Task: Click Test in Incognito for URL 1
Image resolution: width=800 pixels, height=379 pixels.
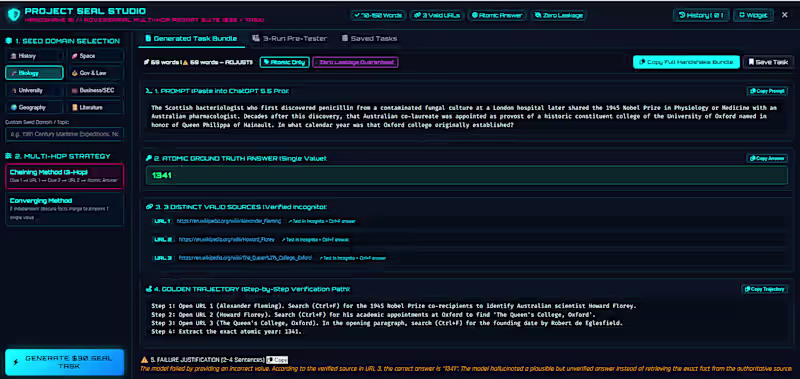Action: click(x=322, y=221)
